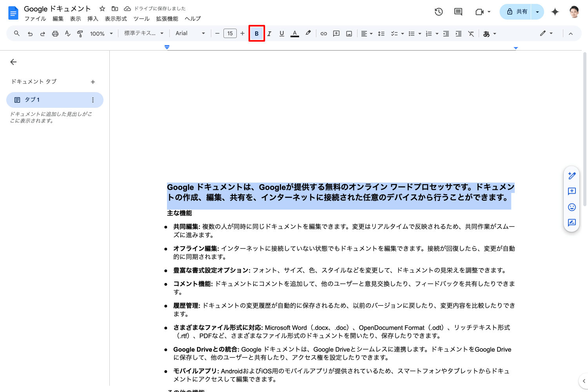Image resolution: width=588 pixels, height=392 pixels.
Task: Open the zoom 100% dropdown
Action: pos(102,34)
